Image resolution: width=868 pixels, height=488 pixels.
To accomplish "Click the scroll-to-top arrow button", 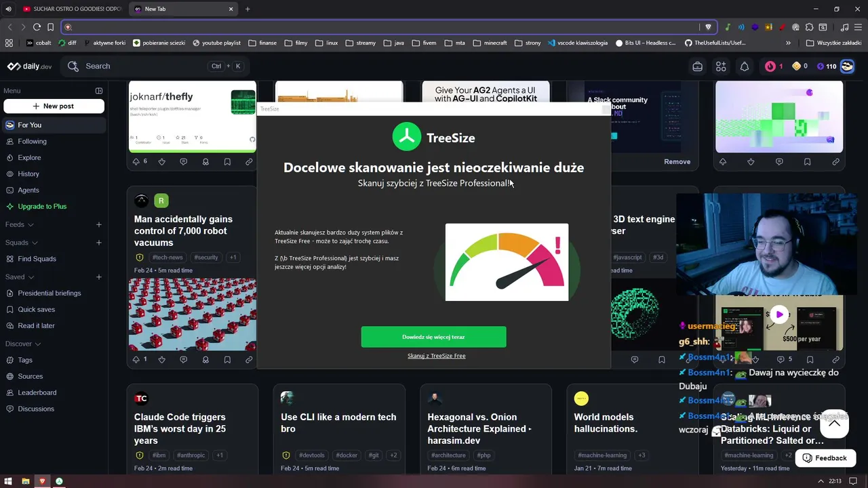I will (835, 424).
